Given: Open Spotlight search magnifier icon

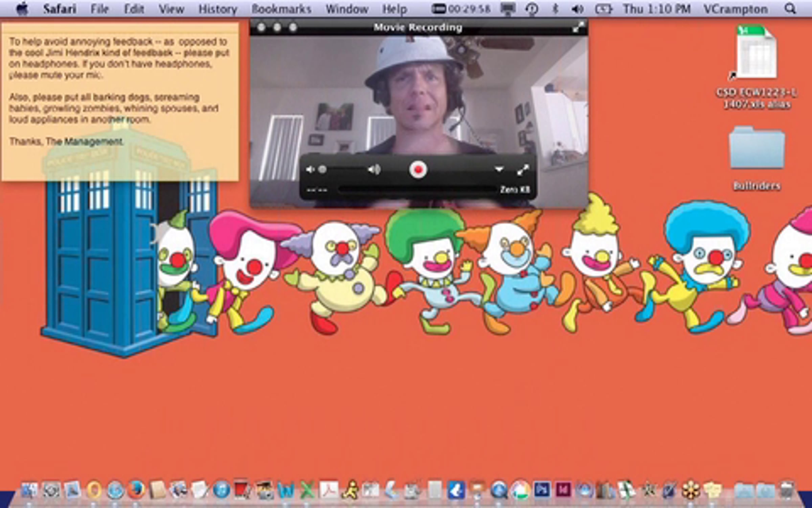Looking at the screenshot, I should 790,9.
